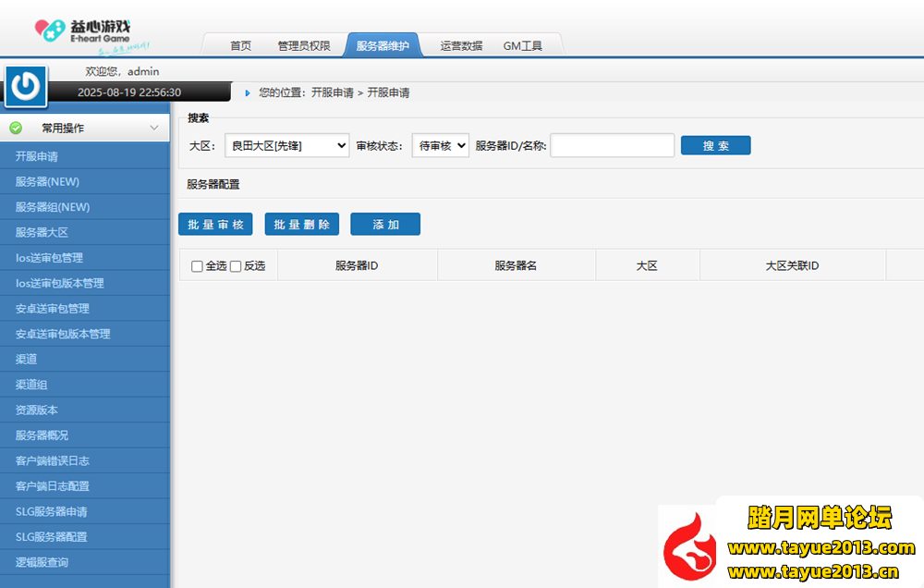Click the blue power icon button
924x588 pixels.
[x=26, y=86]
